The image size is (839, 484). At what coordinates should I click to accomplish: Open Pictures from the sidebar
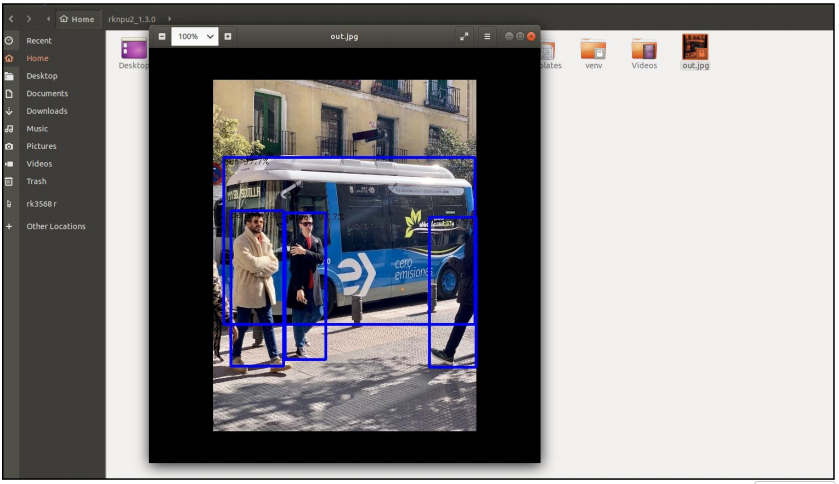[41, 146]
